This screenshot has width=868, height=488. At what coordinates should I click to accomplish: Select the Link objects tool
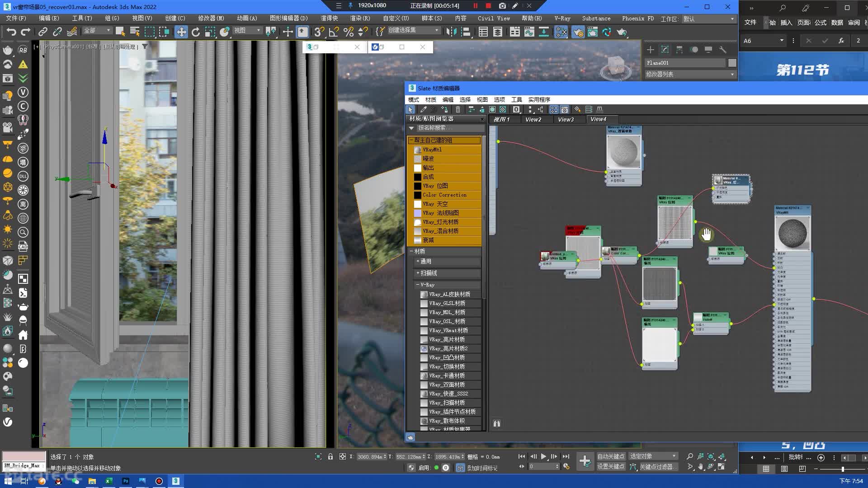click(x=42, y=32)
